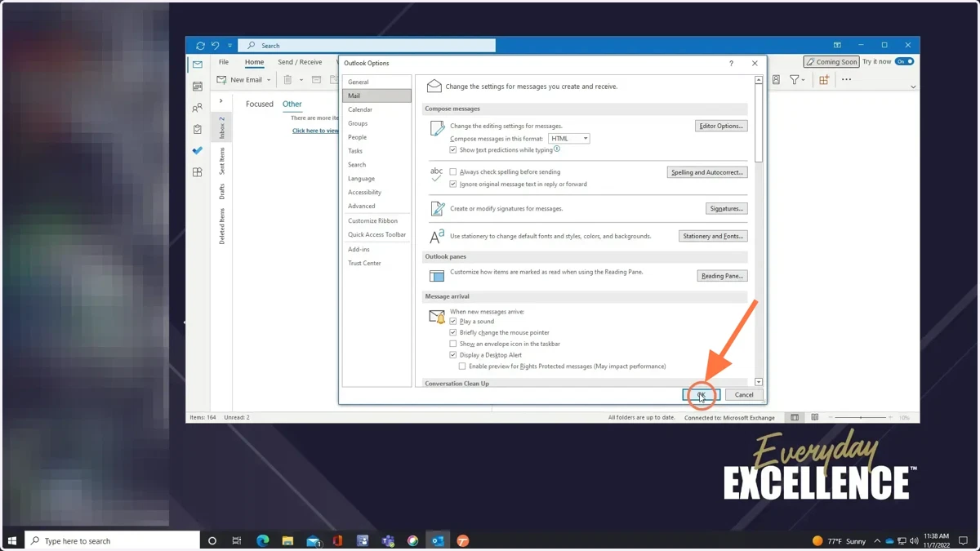
Task: Click the Undo icon in Outlook title bar
Action: (216, 46)
